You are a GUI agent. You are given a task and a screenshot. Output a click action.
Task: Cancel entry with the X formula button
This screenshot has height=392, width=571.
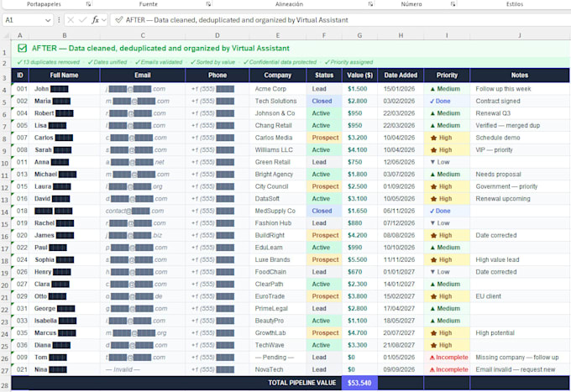(71, 20)
